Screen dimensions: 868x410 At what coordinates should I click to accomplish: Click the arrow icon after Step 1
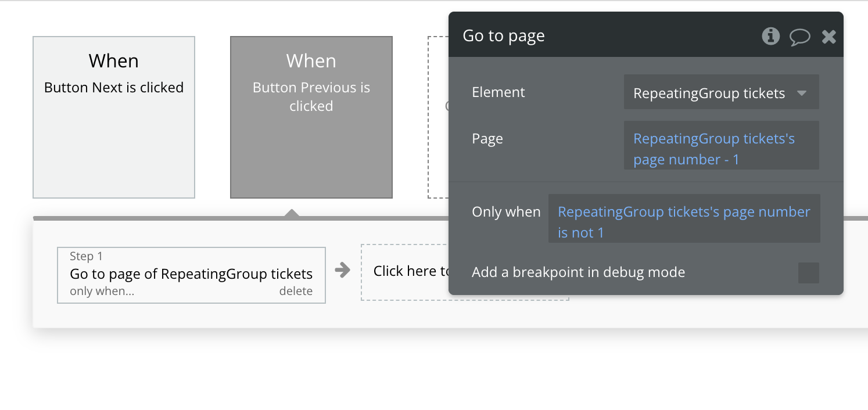(x=343, y=270)
